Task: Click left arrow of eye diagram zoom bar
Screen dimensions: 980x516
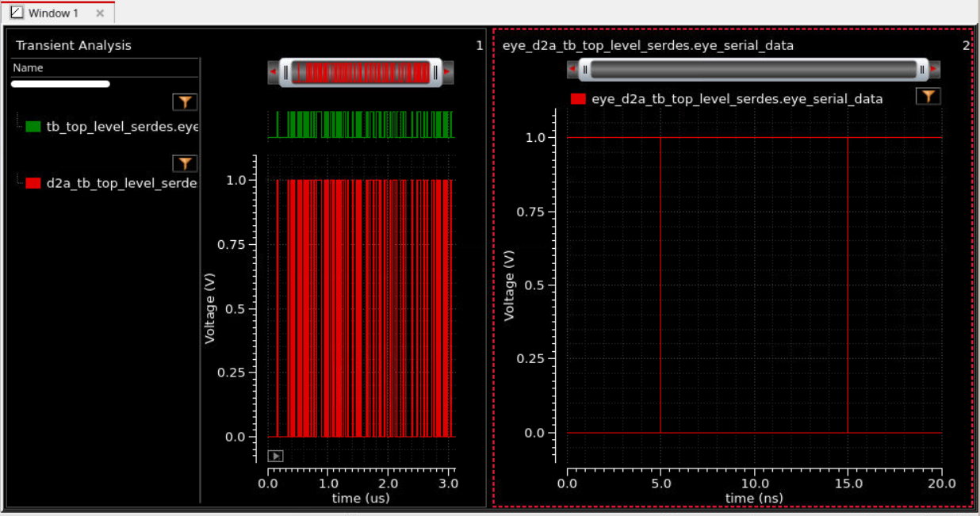Action: [x=573, y=70]
